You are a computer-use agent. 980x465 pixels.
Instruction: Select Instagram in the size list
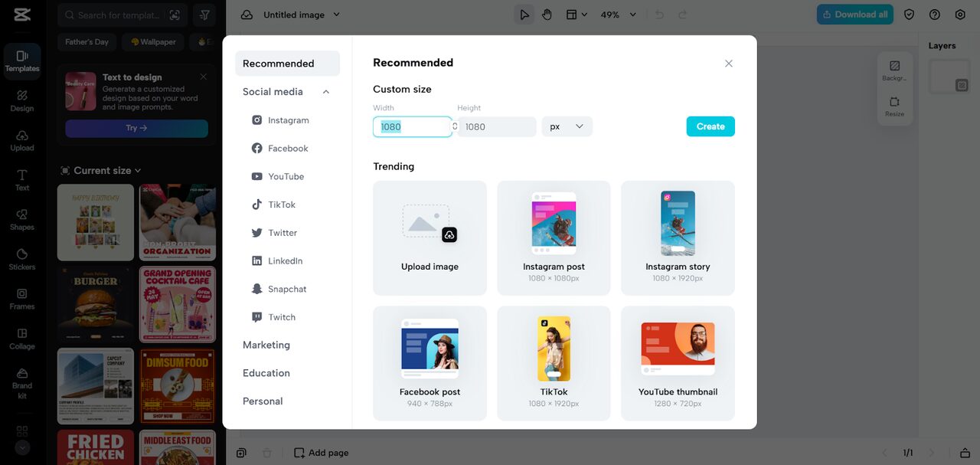pyautogui.click(x=288, y=120)
